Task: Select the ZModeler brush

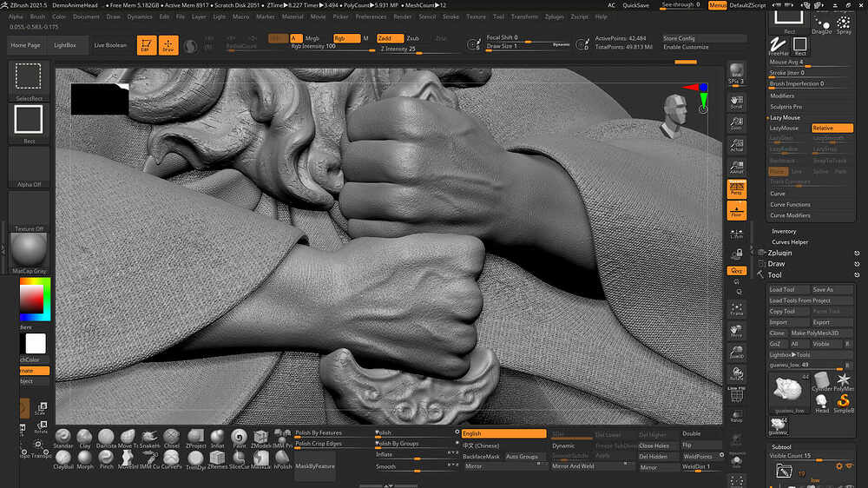Action: tap(260, 439)
